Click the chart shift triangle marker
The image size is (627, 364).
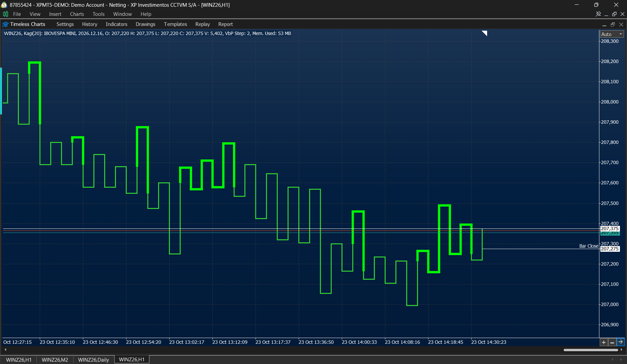(484, 33)
